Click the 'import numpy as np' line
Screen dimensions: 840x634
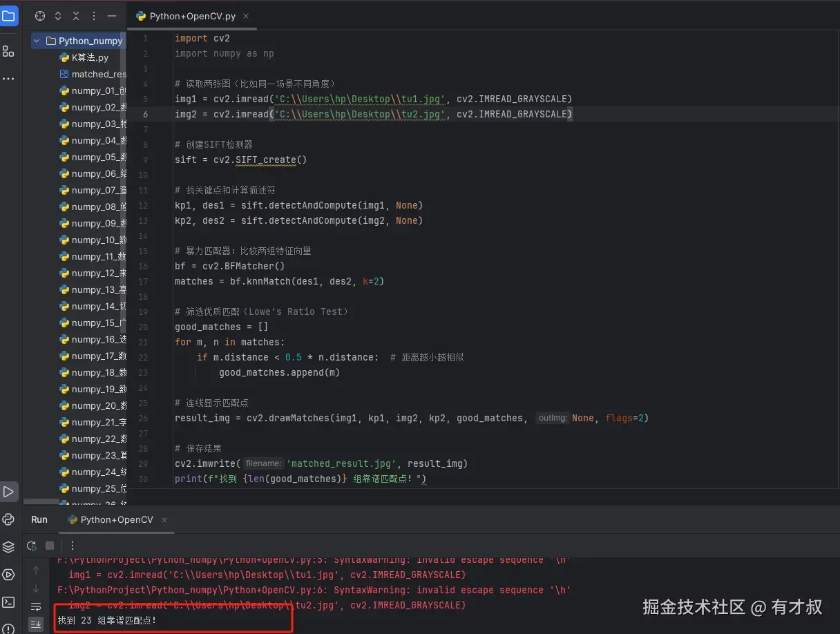click(225, 53)
